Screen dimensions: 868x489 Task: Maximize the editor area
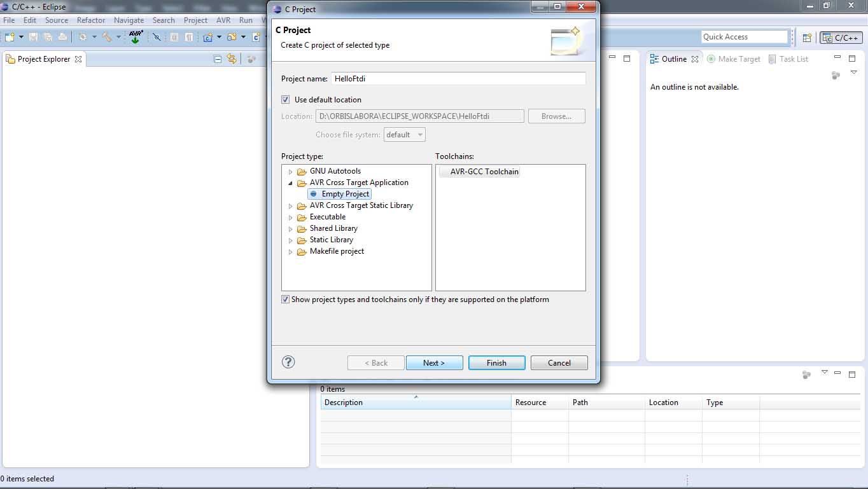pyautogui.click(x=627, y=59)
